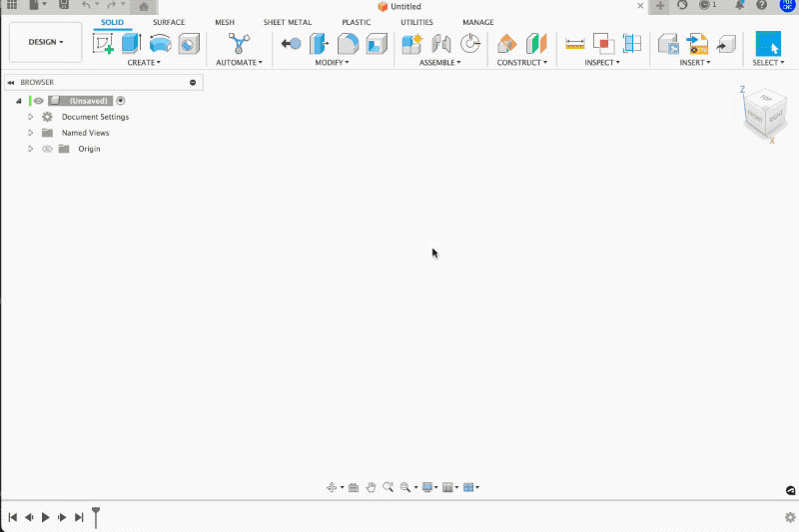Click the timeline marker handle
Image resolution: width=799 pixels, height=532 pixels.
[96, 514]
